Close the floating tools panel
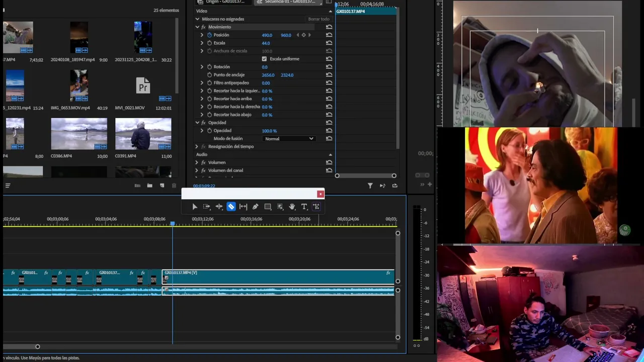This screenshot has height=362, width=644. pos(320,194)
